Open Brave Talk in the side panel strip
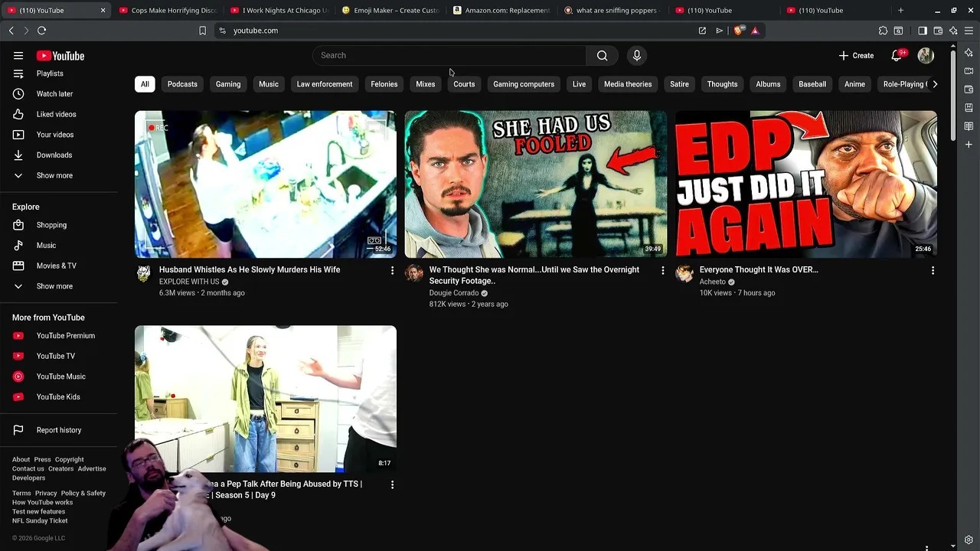 969,71
